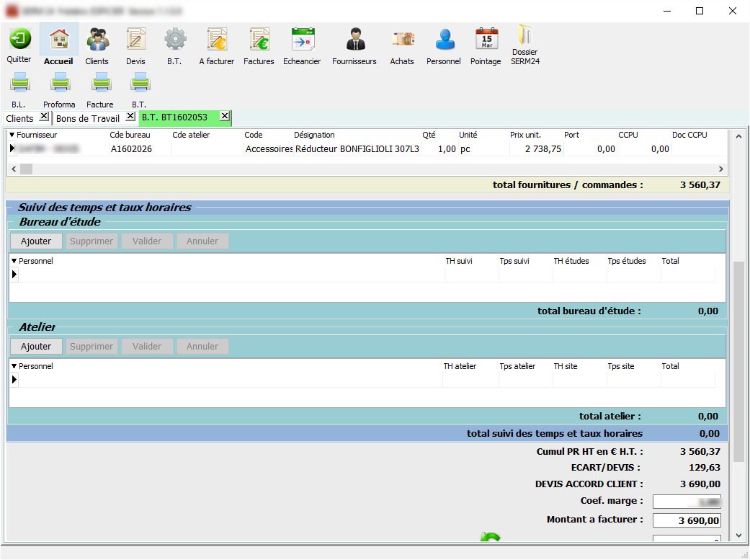Switch to the Bons de Travail tab
Image resolution: width=750 pixels, height=560 pixels.
pos(88,118)
